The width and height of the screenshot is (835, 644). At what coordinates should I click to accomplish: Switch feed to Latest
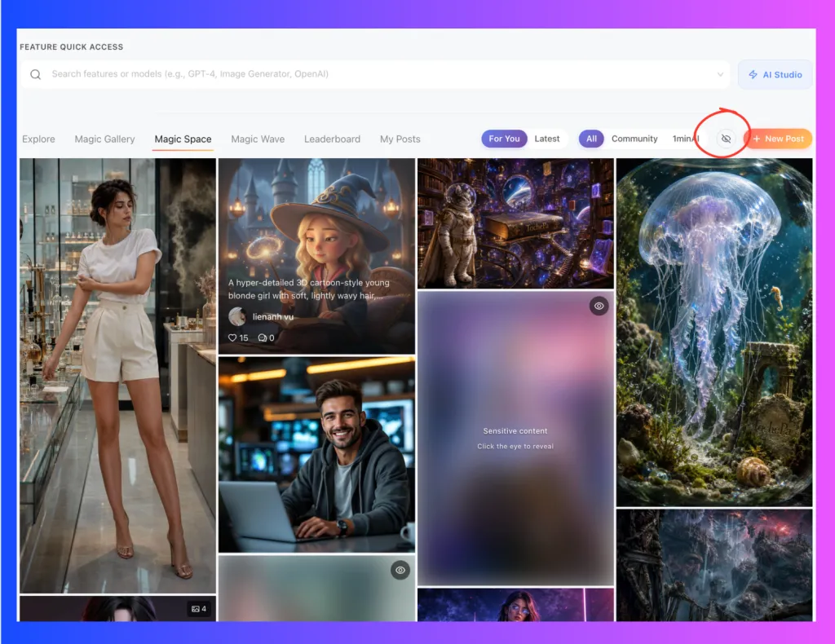[547, 139]
